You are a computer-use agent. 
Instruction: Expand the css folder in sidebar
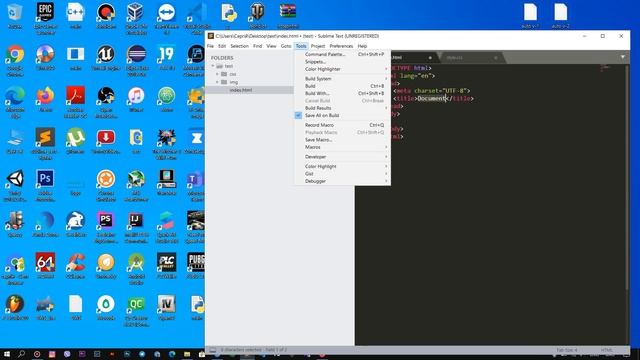pyautogui.click(x=217, y=74)
